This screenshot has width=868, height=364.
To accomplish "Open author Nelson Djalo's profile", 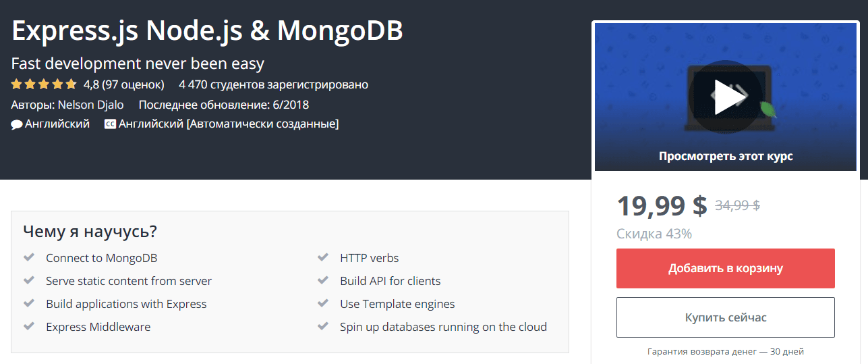I will (91, 105).
